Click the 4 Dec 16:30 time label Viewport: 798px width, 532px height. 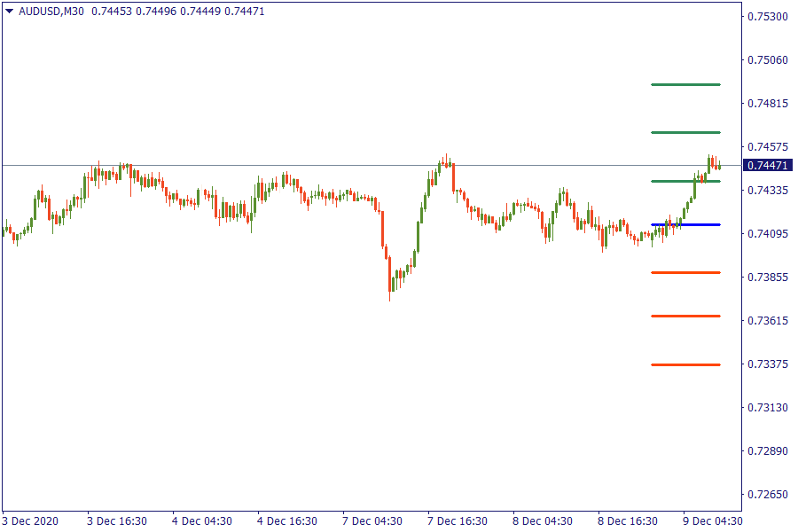[x=287, y=520]
